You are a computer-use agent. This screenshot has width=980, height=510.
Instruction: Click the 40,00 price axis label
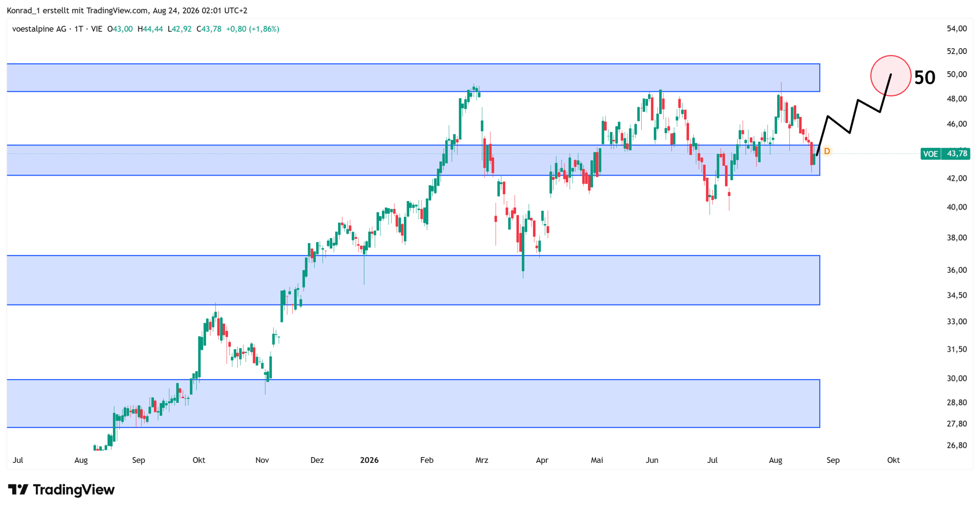[x=956, y=207]
